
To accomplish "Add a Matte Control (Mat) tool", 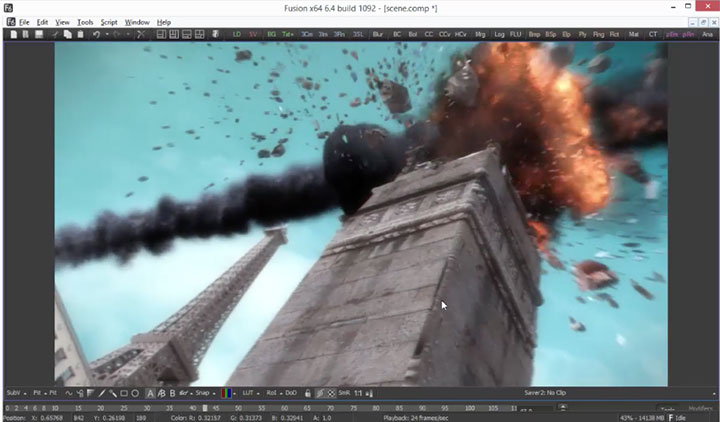I will [634, 34].
